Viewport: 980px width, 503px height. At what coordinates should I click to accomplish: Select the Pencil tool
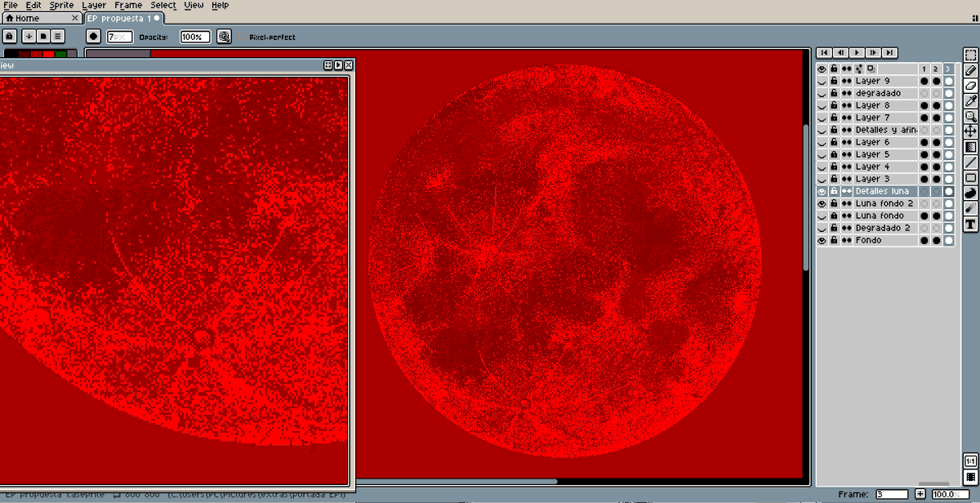tap(971, 71)
